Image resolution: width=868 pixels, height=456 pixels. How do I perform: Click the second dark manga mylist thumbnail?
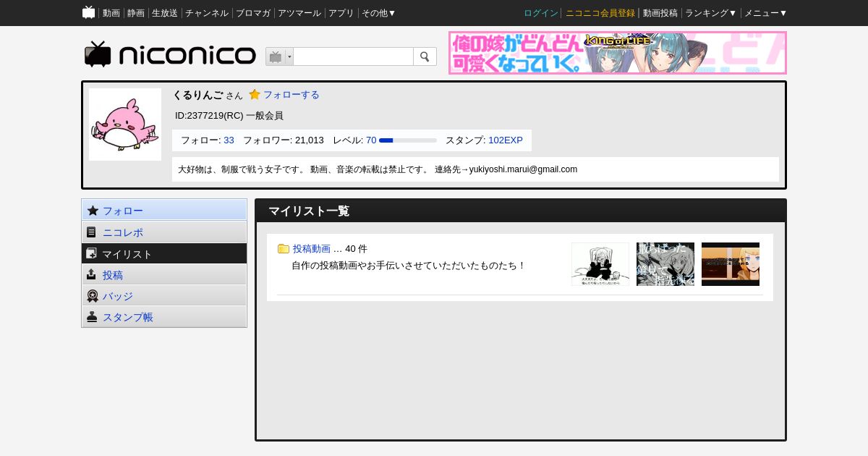[x=665, y=264]
